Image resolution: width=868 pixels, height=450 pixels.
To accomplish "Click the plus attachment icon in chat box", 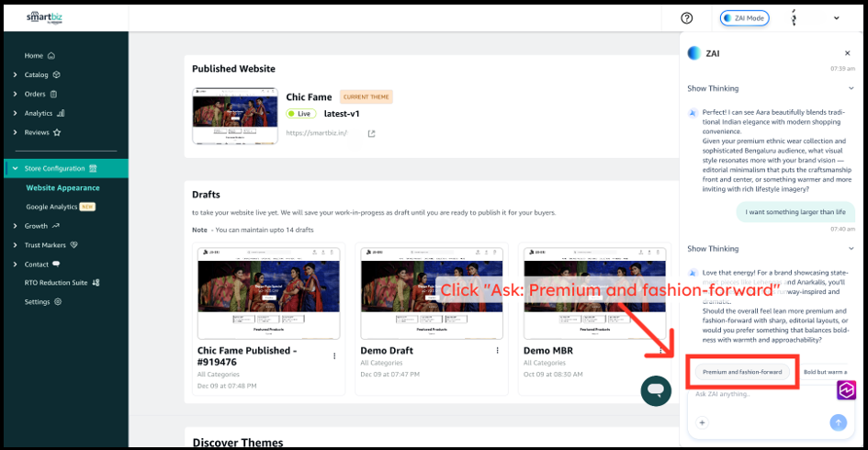I will pyautogui.click(x=702, y=422).
